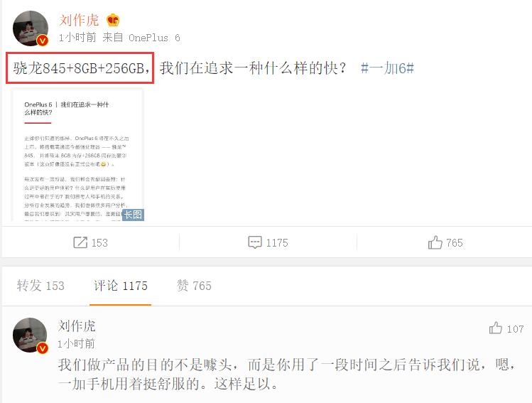532x403 pixels.
Task: Switch to the 评论 1175 tab
Action: [x=121, y=286]
